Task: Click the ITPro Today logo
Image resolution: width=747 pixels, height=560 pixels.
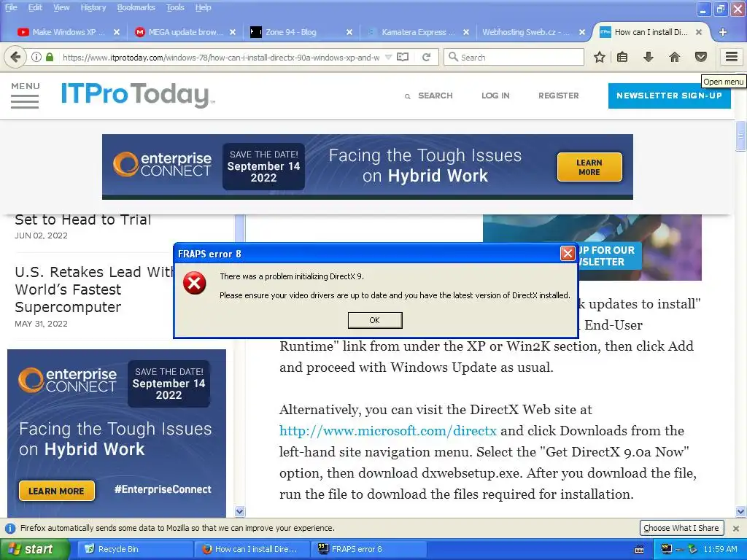Action: [138, 94]
